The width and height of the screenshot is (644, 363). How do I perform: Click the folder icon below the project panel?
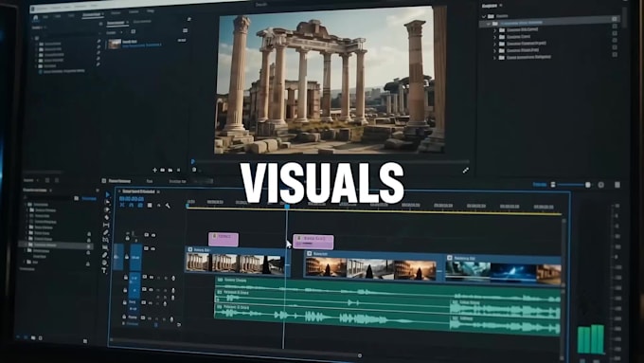170,170
